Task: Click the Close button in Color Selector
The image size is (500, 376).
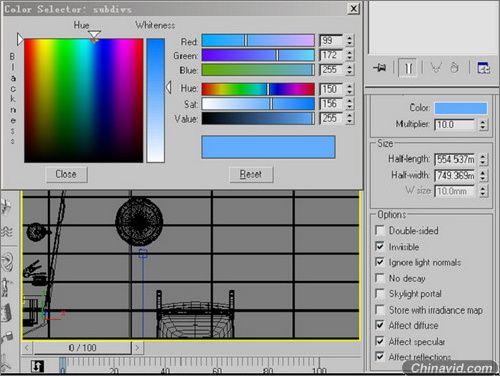Action: point(66,174)
